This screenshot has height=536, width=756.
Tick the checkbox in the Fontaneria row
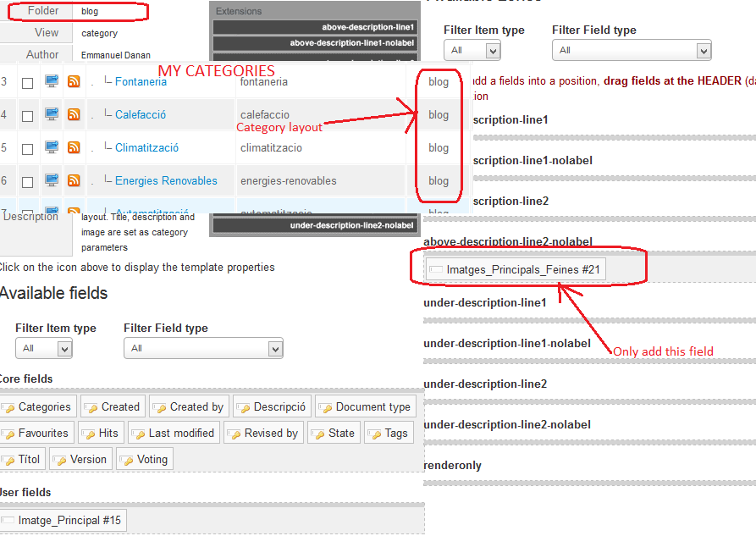click(27, 83)
